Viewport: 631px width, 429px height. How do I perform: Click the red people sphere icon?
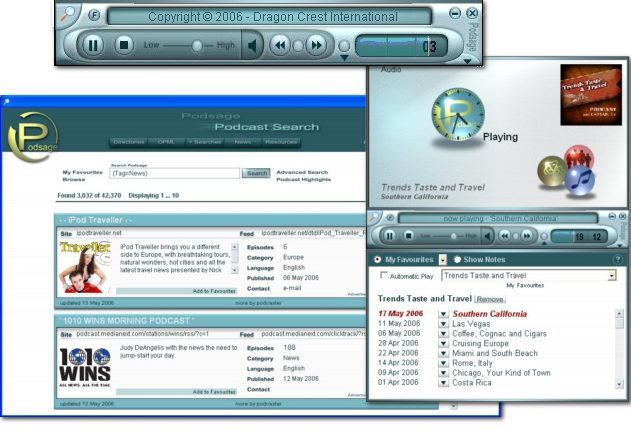tap(579, 158)
